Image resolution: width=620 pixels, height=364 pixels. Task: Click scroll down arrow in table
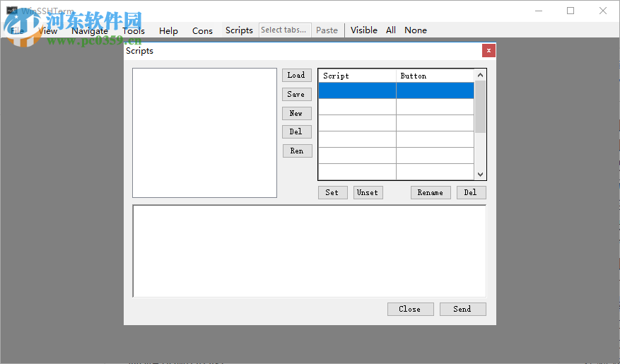(x=480, y=175)
